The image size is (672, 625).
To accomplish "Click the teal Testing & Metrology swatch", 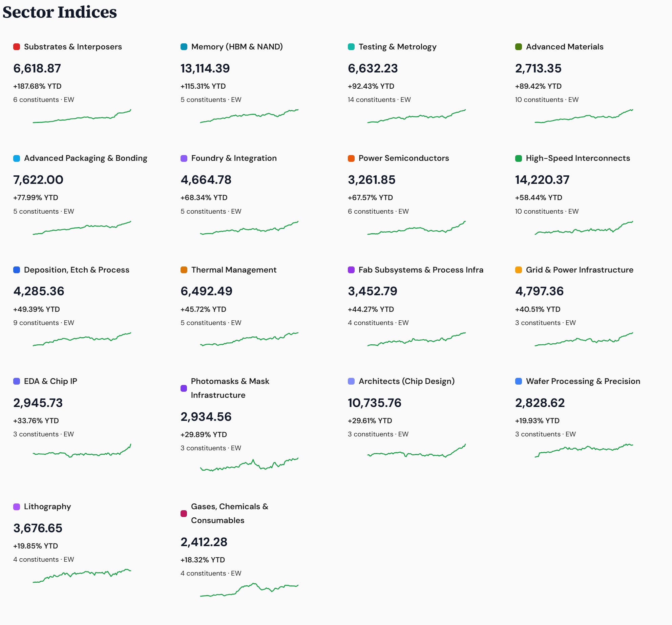I will [x=351, y=47].
